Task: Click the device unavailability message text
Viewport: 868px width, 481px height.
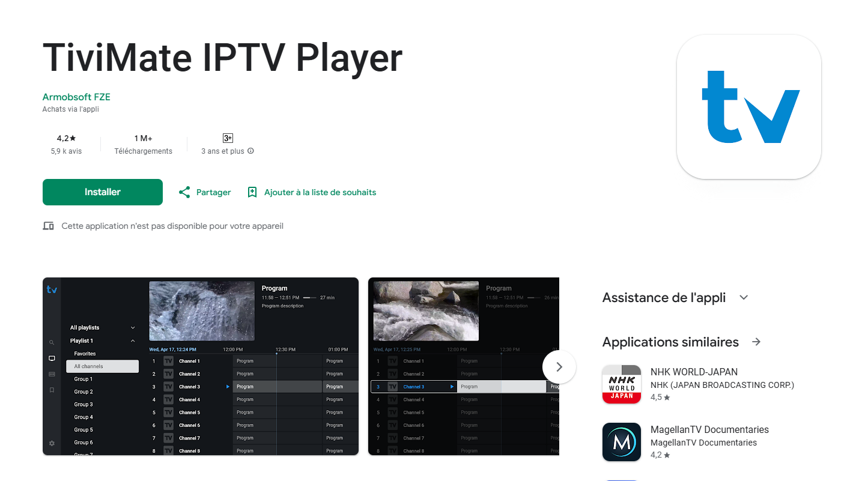Action: click(x=172, y=226)
